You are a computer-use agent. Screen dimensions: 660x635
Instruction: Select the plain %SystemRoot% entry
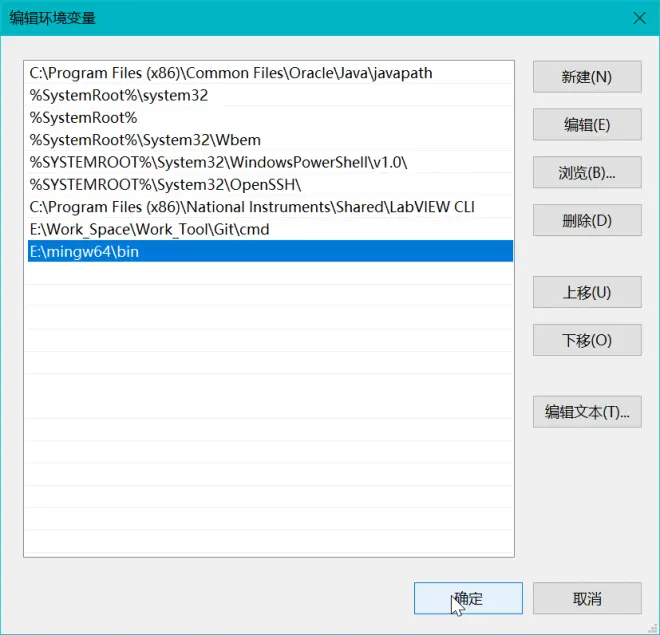pyautogui.click(x=270, y=118)
